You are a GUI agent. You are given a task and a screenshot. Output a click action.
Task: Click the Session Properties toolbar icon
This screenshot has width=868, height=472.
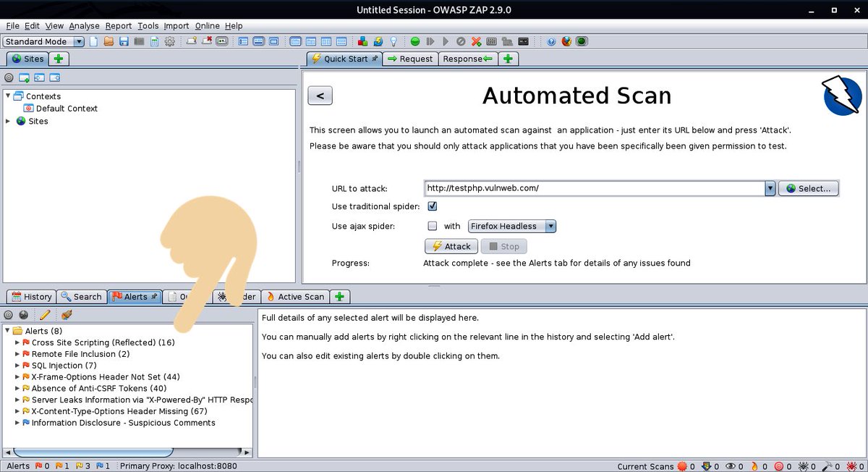[154, 41]
